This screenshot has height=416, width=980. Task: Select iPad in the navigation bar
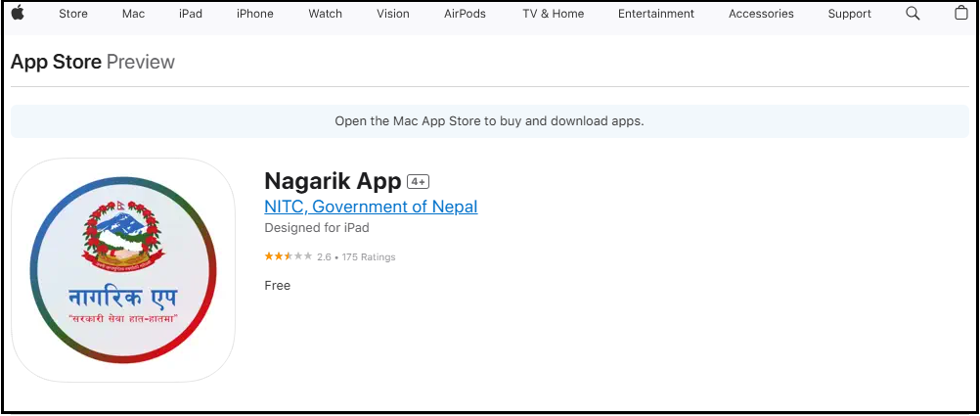pyautogui.click(x=192, y=14)
